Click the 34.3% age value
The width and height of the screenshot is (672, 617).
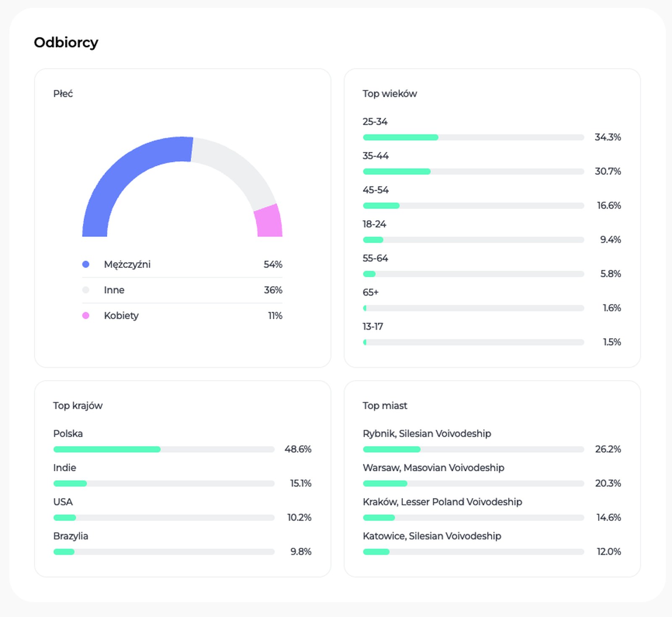[x=608, y=137]
